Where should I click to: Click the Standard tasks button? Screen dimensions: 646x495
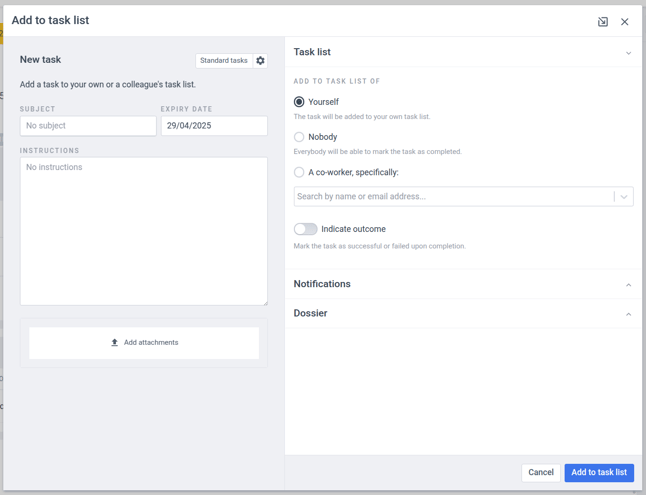(x=224, y=61)
